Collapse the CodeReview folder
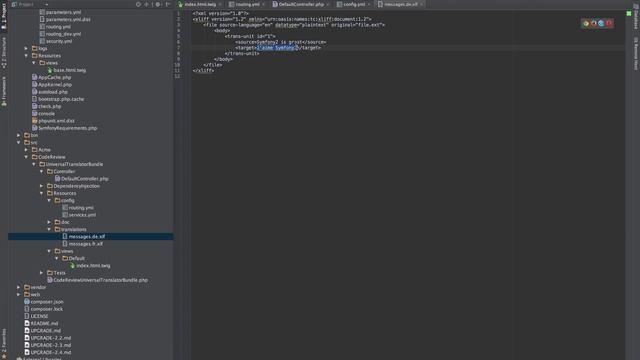640x360 pixels. [27, 157]
